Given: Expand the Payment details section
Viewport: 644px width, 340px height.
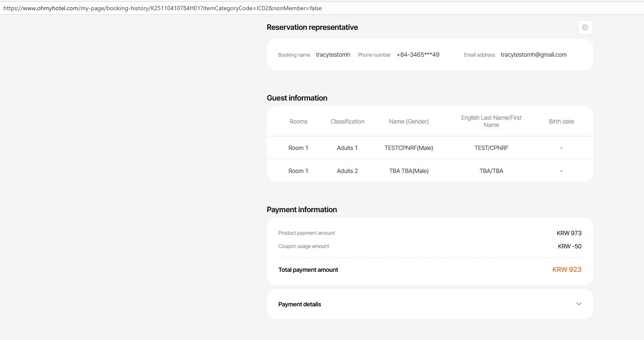Looking at the screenshot, I should tap(300, 304).
